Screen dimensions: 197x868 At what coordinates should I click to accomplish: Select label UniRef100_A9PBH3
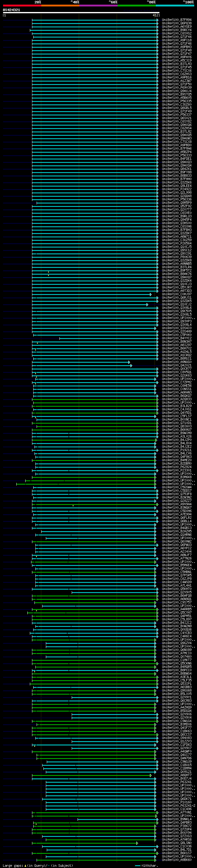pyautogui.click(x=177, y=47)
